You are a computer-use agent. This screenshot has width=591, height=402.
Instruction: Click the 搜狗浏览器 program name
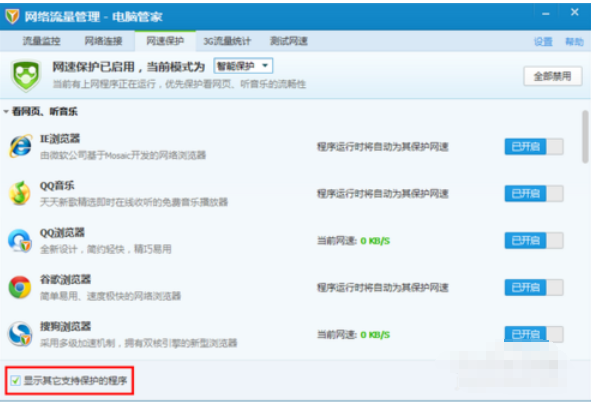pyautogui.click(x=66, y=326)
